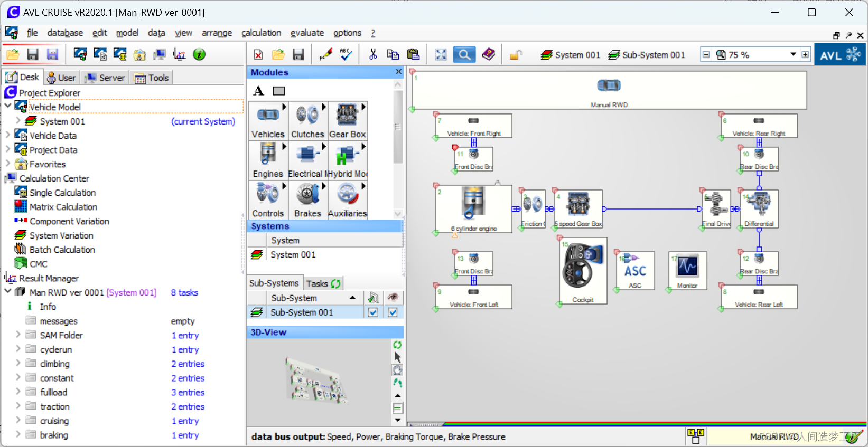Open the calculation menu
The image size is (868, 447).
click(262, 33)
